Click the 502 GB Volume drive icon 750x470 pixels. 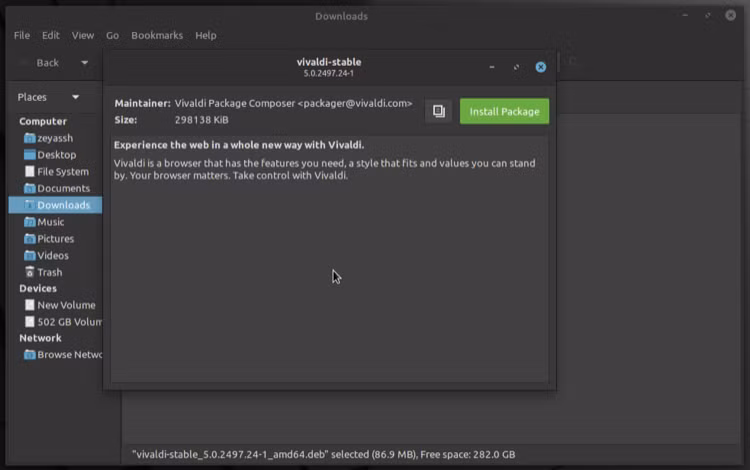click(30, 322)
